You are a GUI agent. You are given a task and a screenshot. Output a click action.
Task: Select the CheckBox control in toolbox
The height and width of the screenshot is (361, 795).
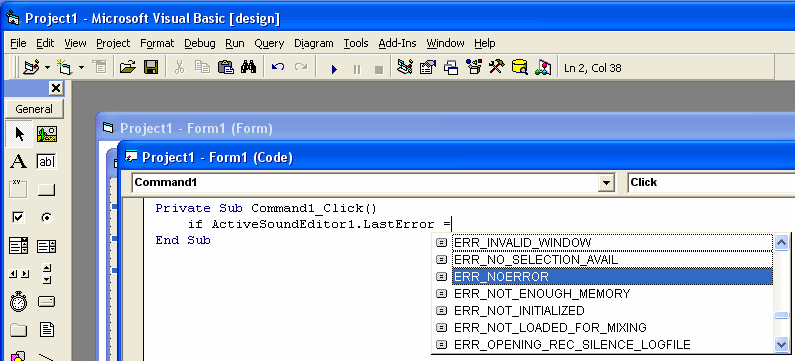click(18, 218)
